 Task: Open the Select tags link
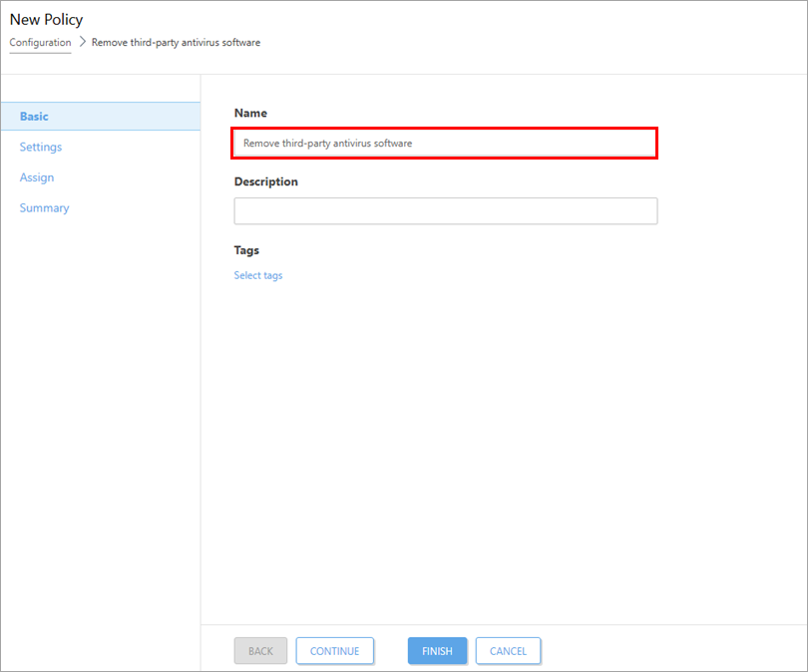point(258,275)
